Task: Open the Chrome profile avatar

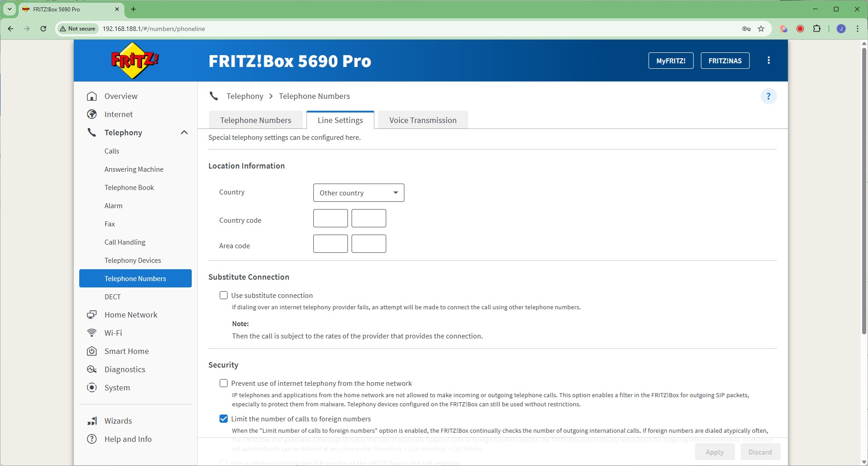Action: pos(841,29)
